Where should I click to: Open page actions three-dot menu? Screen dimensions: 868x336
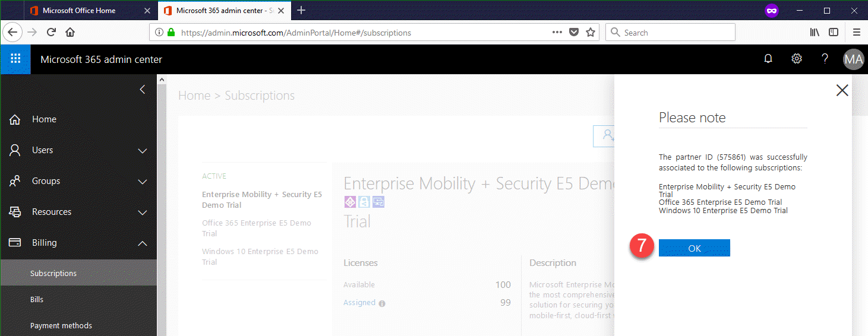(557, 33)
